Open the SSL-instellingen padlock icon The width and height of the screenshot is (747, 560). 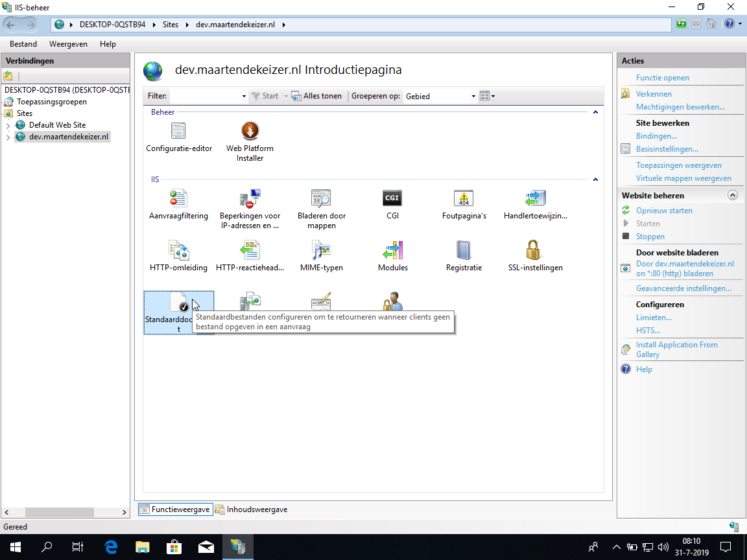click(x=533, y=250)
